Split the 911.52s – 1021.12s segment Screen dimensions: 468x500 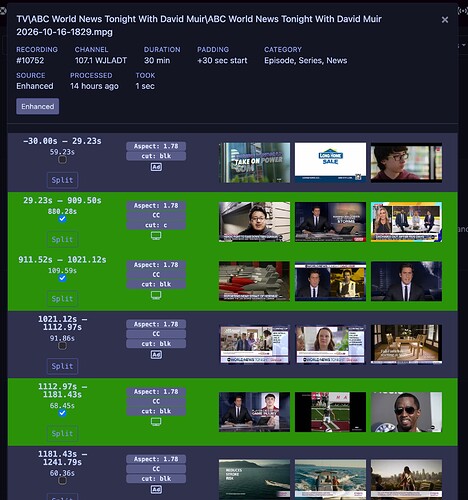tap(62, 299)
